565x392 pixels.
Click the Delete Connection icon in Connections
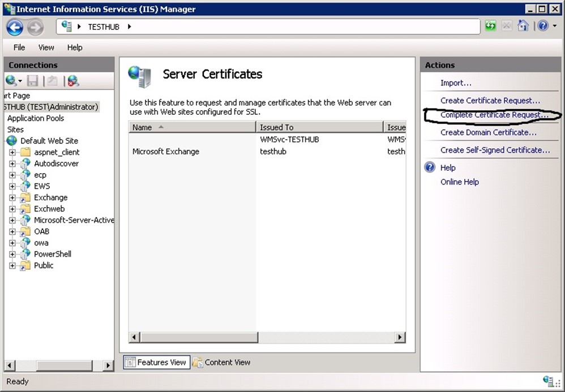72,81
